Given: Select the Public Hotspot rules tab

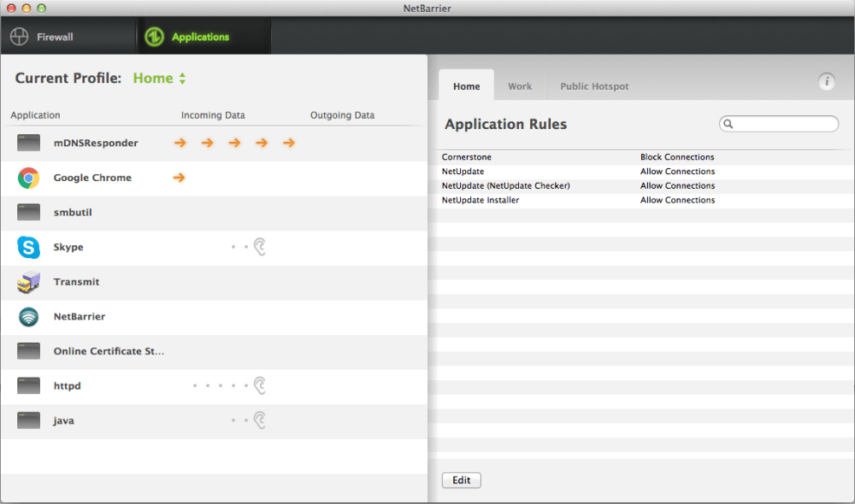Looking at the screenshot, I should (594, 86).
